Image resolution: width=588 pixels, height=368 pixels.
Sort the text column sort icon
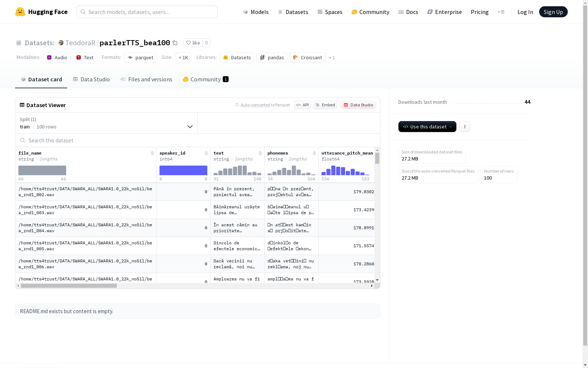tap(260, 153)
